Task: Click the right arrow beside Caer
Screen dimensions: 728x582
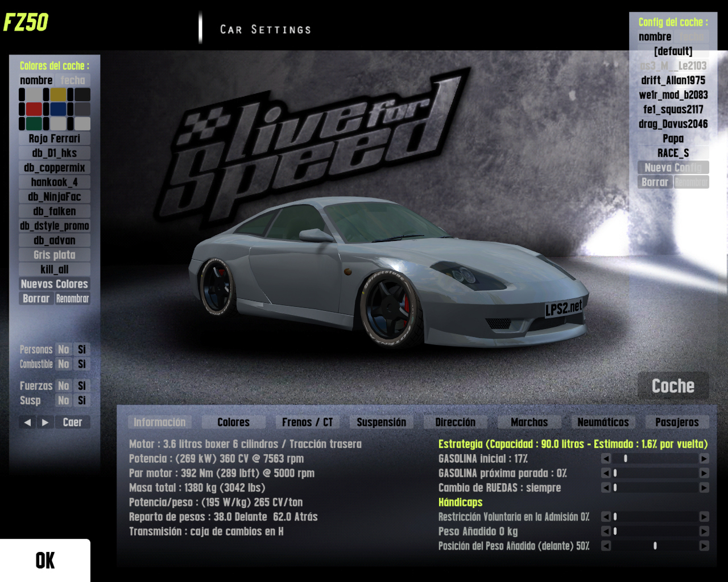Action: 45,422
